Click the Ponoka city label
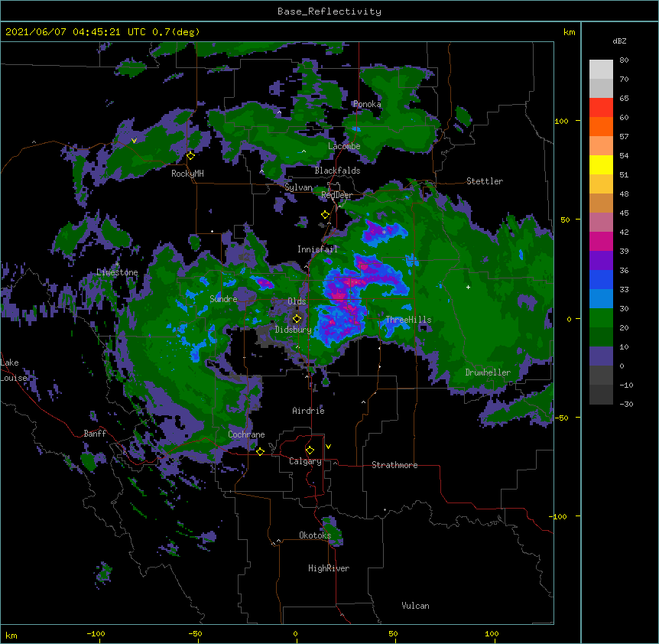 [x=367, y=104]
